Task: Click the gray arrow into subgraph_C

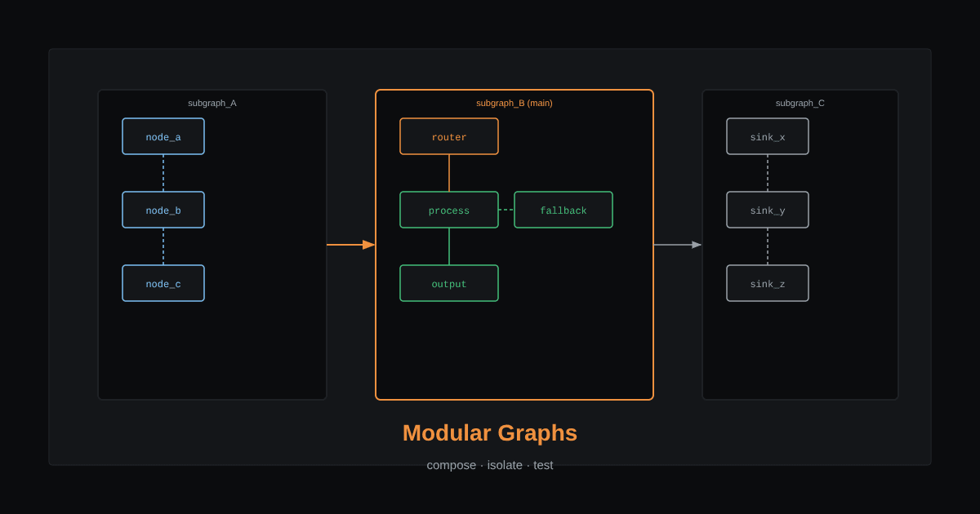Action: (678, 245)
